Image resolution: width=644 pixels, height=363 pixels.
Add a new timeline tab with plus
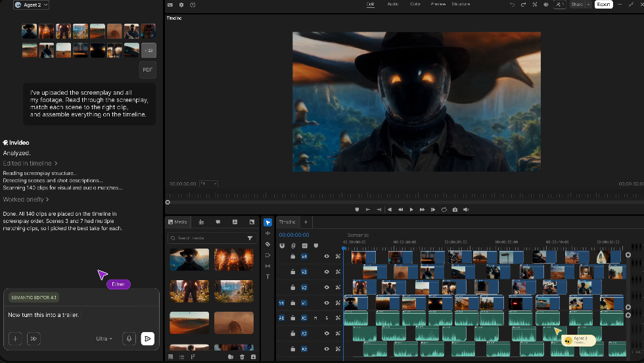(x=306, y=222)
